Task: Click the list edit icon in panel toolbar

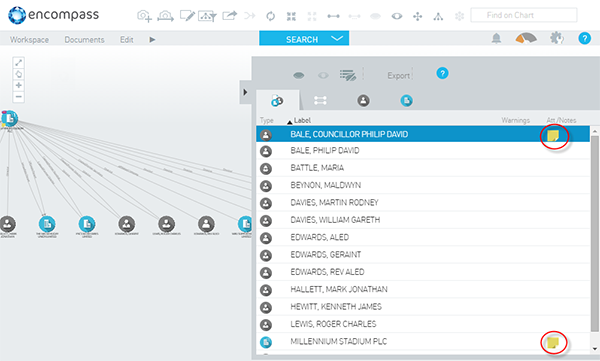Action: click(347, 75)
